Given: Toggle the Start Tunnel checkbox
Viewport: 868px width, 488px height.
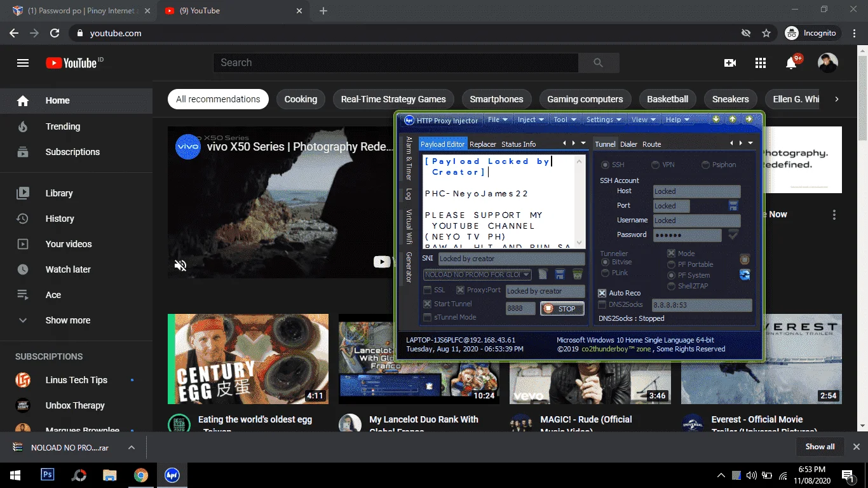Looking at the screenshot, I should coord(428,304).
